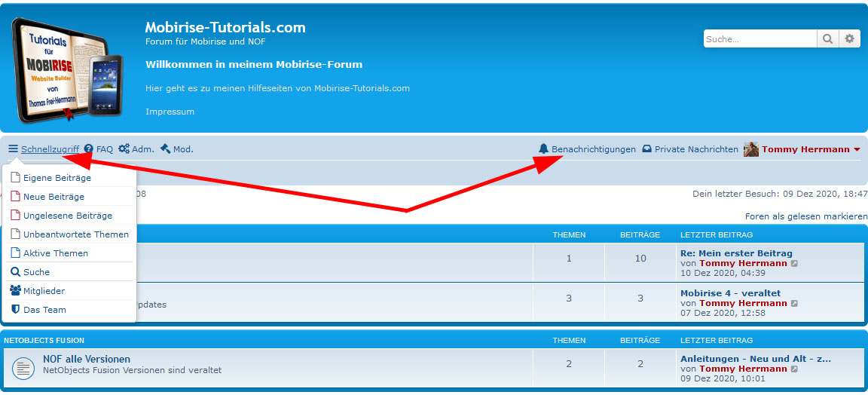View latest post icon dated 07 Dez 2020
The height and width of the screenshot is (395, 868).
pyautogui.click(x=794, y=304)
